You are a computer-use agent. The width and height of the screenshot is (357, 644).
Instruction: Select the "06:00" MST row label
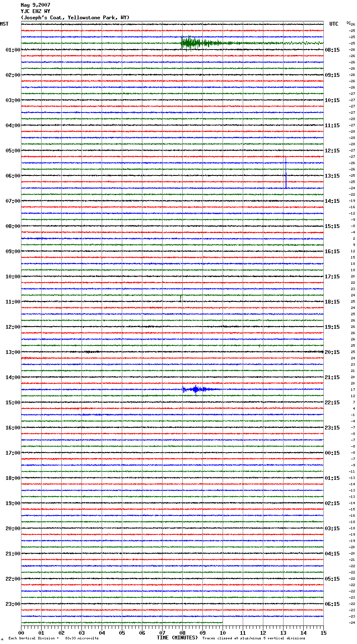click(13, 176)
